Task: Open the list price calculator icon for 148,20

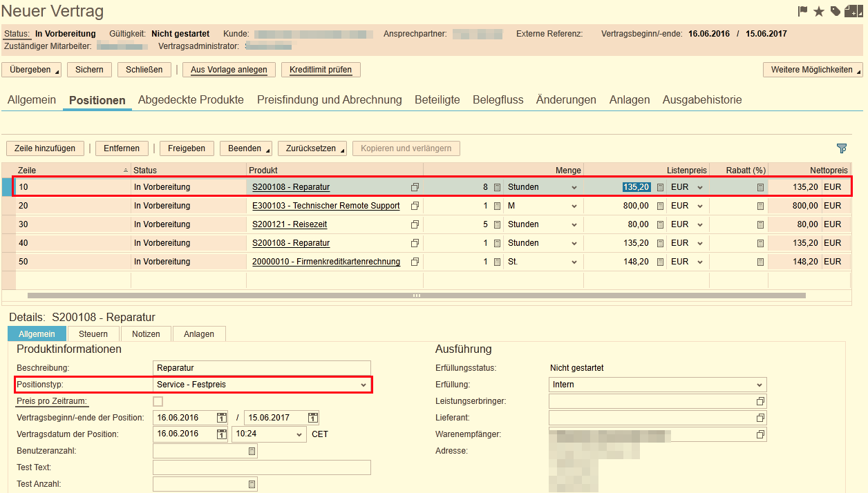Action: click(660, 262)
